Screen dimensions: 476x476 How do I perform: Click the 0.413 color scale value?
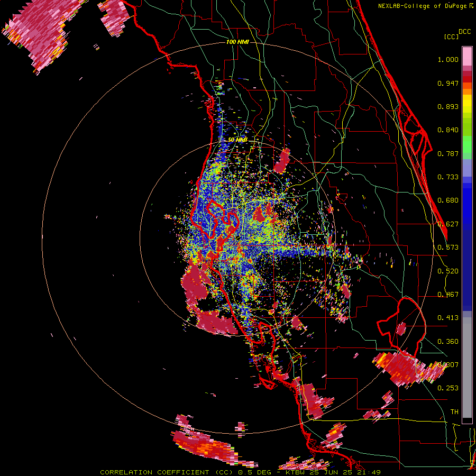tap(448, 318)
